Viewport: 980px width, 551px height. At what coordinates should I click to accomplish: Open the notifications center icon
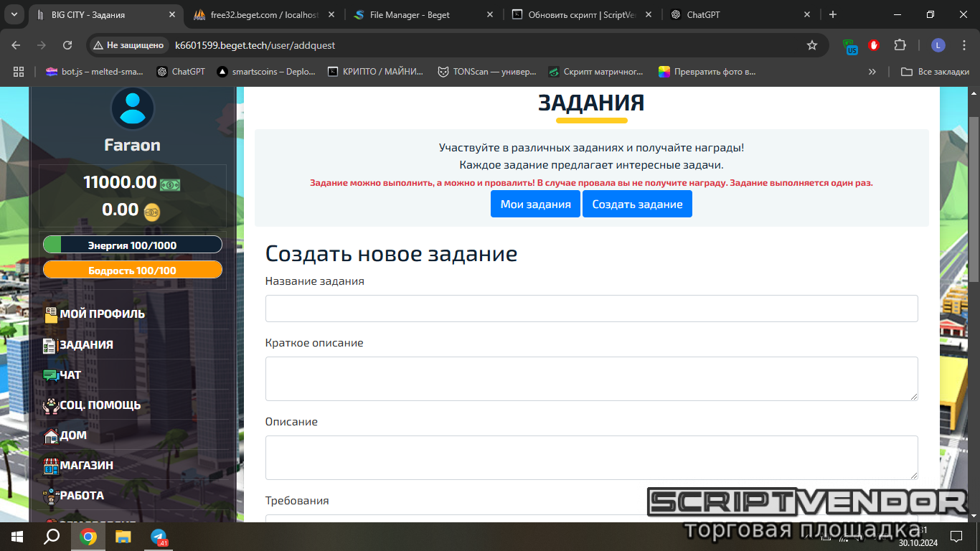click(956, 536)
